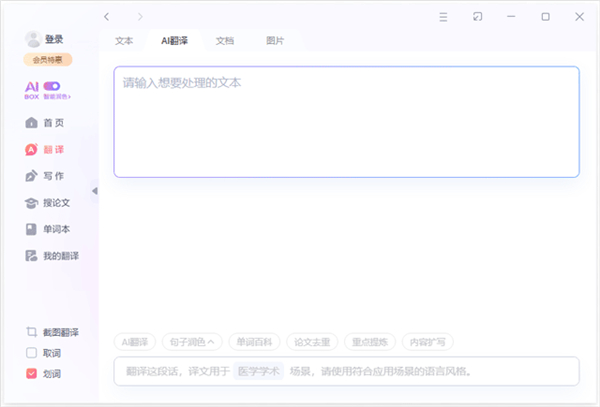
Task: Click the AI BOX logo
Action: [32, 91]
